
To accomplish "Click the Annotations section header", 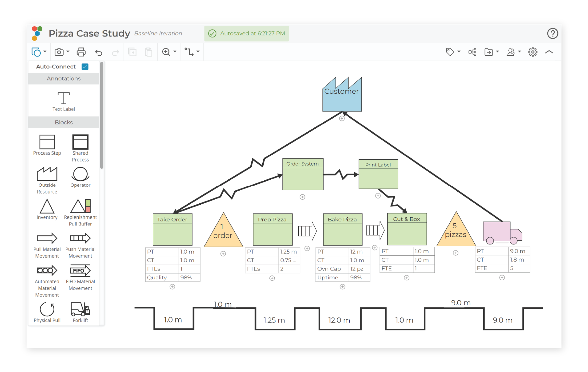I will [64, 79].
